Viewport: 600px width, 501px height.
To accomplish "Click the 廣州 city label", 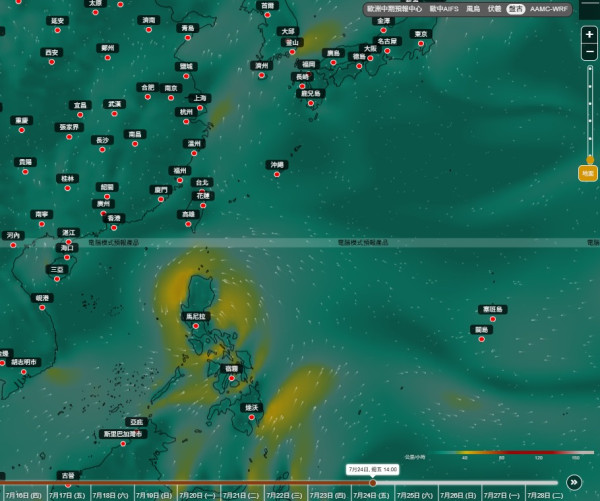I will tap(103, 204).
